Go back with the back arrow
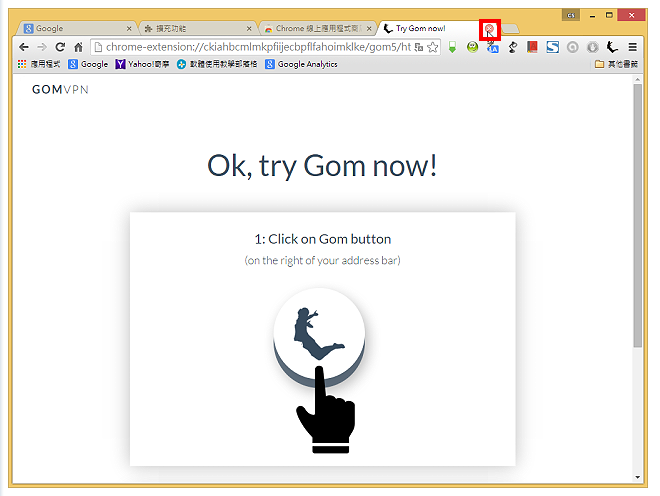This screenshot has width=660, height=496. (x=24, y=47)
